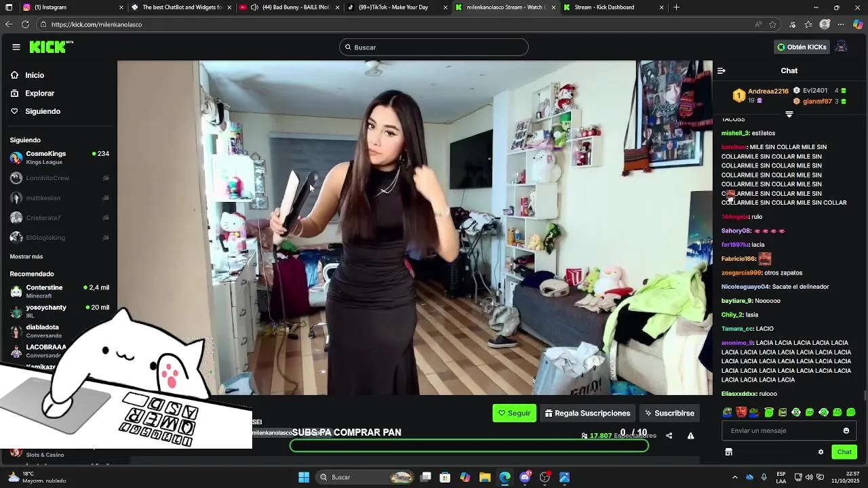This screenshot has height=488, width=868.
Task: Open Copilot in Edge toolbar
Action: coord(858,24)
